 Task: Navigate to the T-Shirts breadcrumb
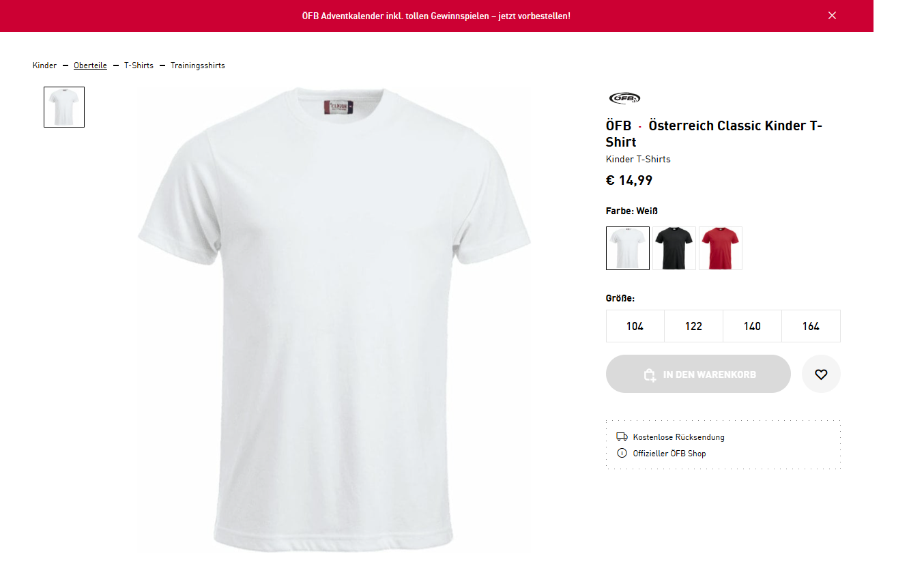coord(139,65)
